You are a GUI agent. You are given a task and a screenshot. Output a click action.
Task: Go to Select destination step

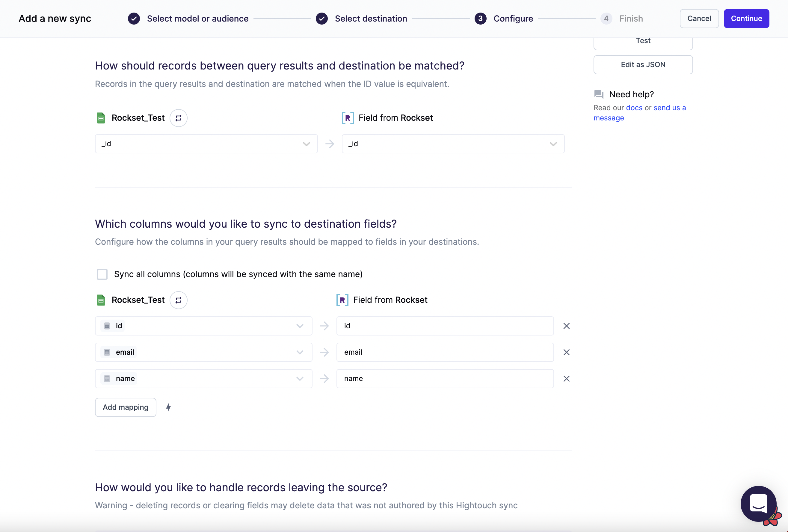pos(371,19)
